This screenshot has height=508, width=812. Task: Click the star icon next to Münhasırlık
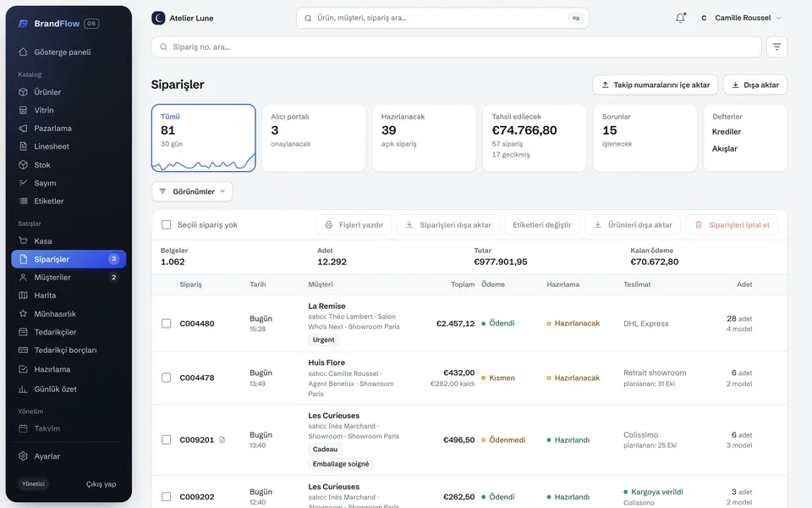pyautogui.click(x=23, y=313)
